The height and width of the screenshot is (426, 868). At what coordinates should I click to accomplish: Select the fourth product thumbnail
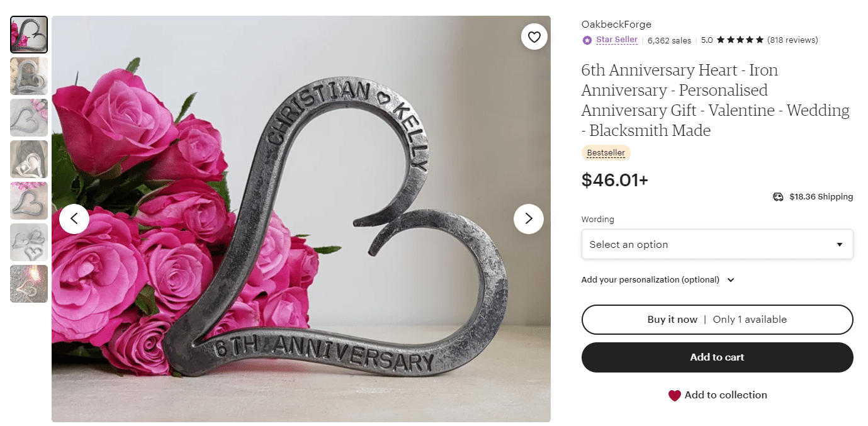(29, 159)
